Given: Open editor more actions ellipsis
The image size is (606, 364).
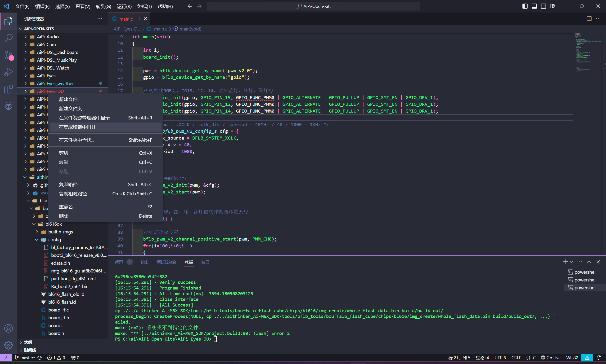Looking at the screenshot, I should coord(598,19).
